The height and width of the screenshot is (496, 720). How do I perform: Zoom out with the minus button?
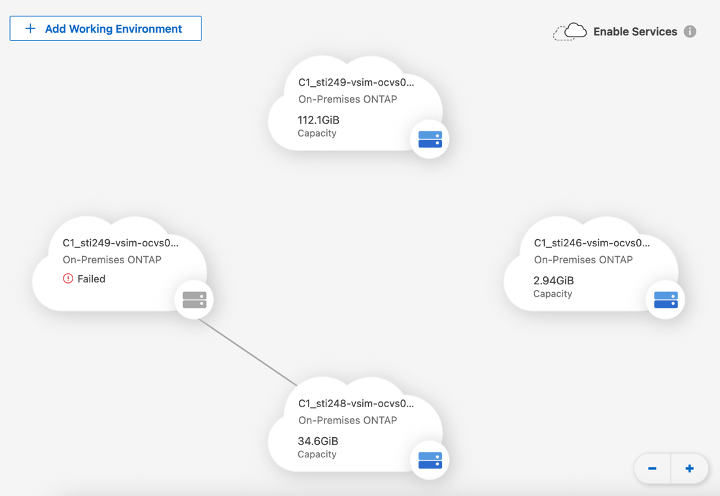pos(652,468)
